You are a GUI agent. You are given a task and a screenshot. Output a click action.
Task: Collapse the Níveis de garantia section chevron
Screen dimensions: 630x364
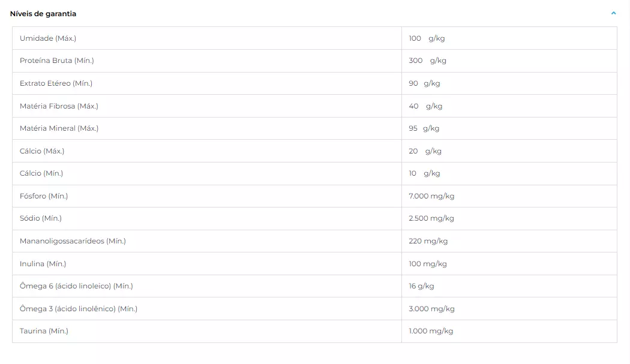613,13
